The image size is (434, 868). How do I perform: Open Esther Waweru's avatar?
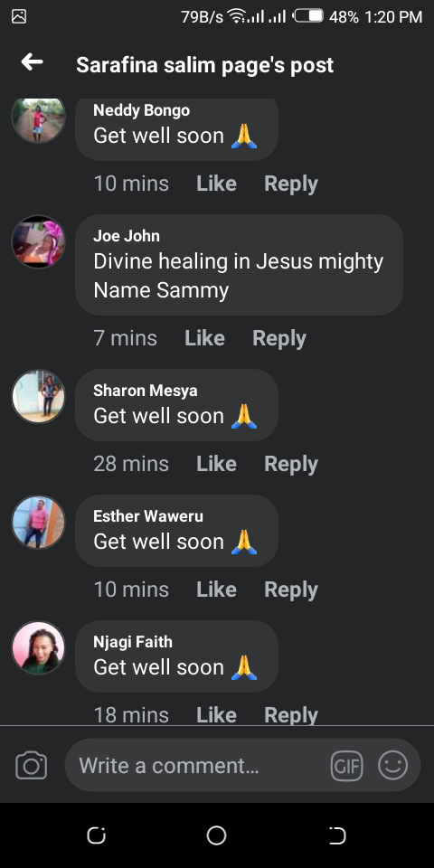click(x=39, y=522)
